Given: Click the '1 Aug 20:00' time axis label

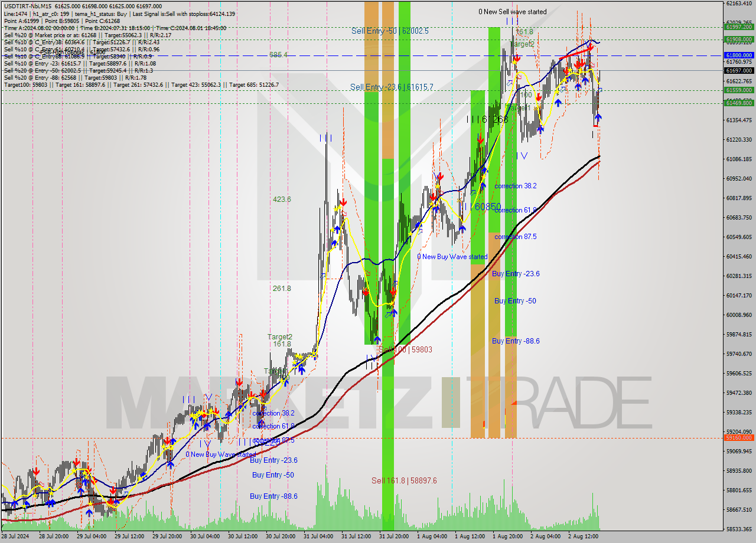Looking at the screenshot, I should (507, 537).
